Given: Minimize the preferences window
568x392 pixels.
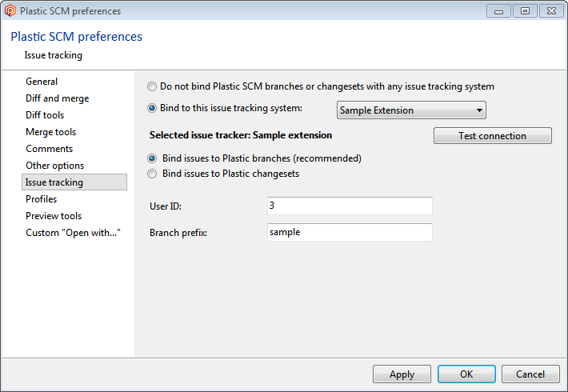Looking at the screenshot, I should (498, 11).
